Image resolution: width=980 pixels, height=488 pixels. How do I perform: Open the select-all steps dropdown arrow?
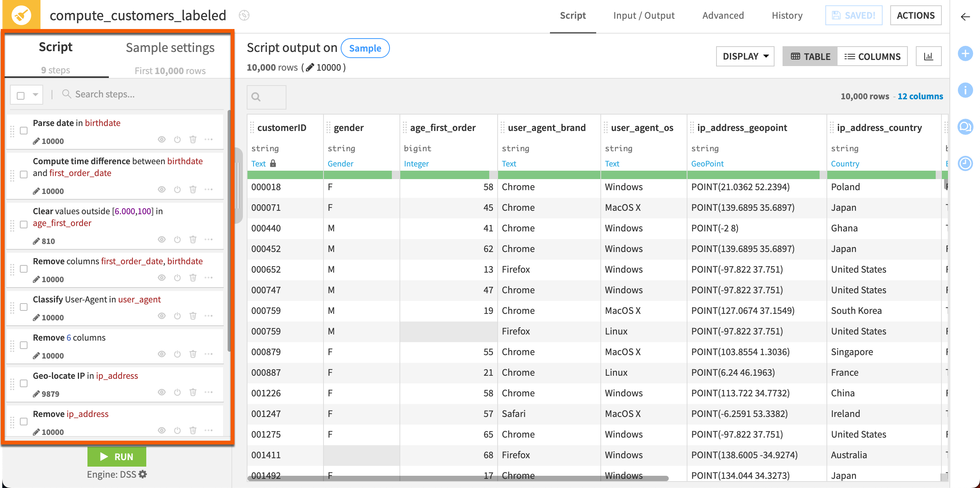point(35,94)
